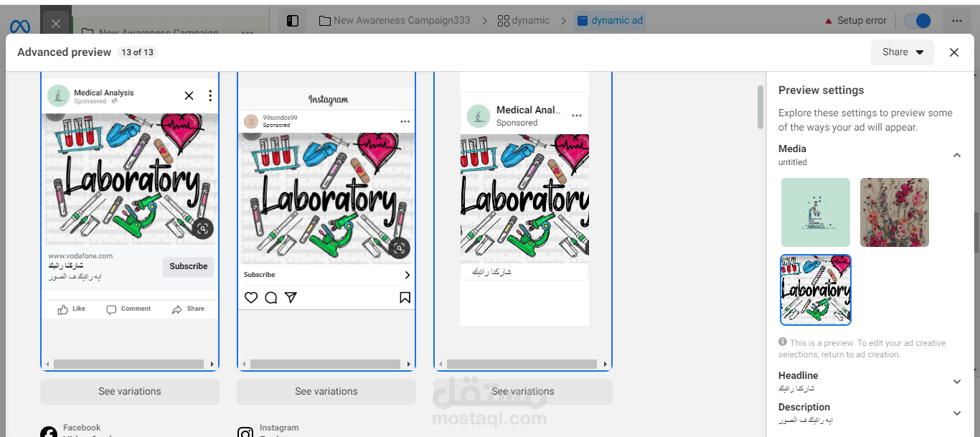Expand the Description section

pyautogui.click(x=956, y=413)
